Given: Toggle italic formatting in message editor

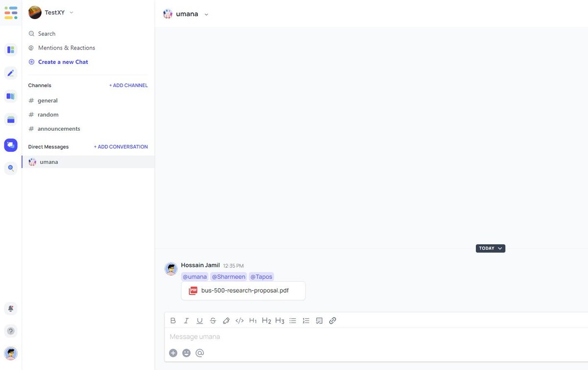Looking at the screenshot, I should pyautogui.click(x=186, y=321).
